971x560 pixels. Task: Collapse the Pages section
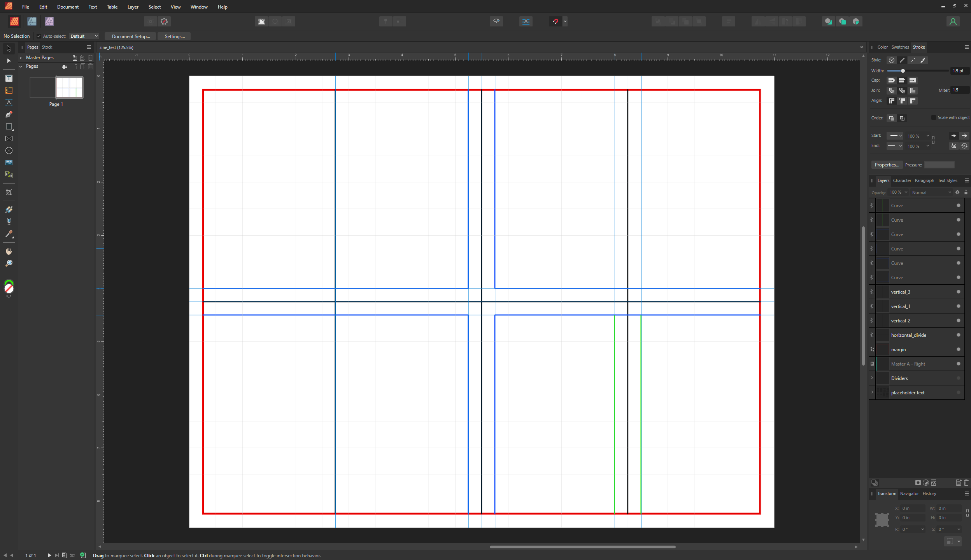[21, 66]
